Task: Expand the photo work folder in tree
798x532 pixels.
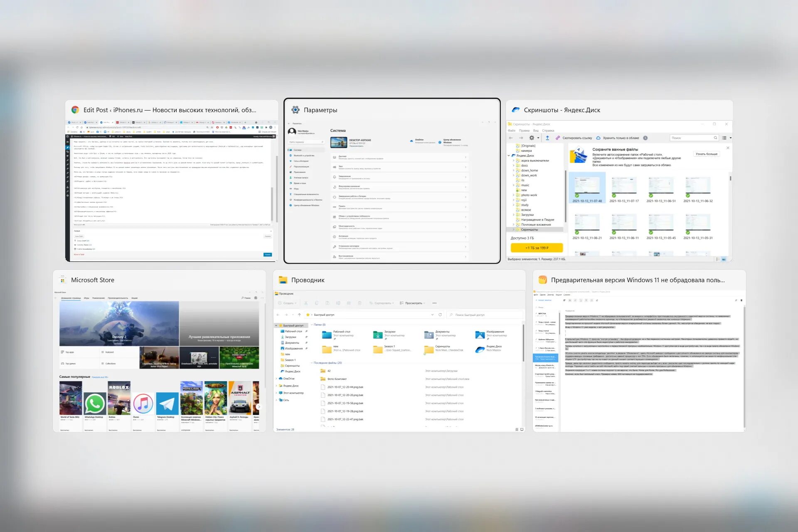Action: point(513,195)
